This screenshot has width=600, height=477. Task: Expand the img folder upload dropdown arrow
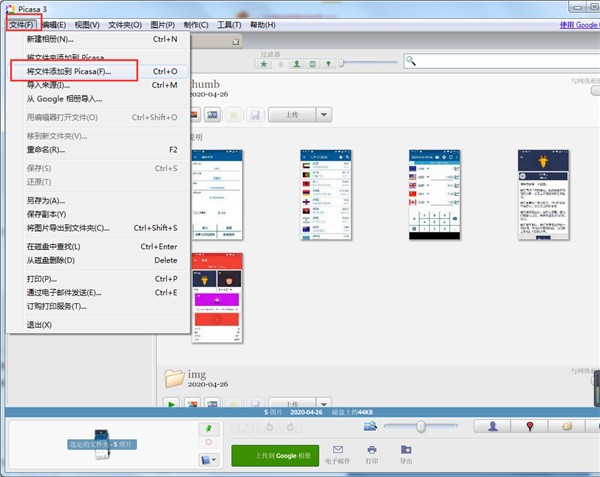pyautogui.click(x=323, y=404)
